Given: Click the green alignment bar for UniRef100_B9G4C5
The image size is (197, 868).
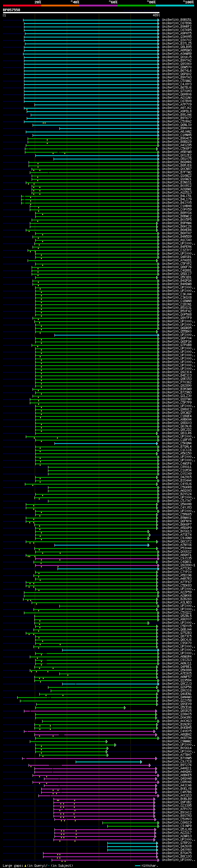Looking at the screenshot, I should (93, 139).
